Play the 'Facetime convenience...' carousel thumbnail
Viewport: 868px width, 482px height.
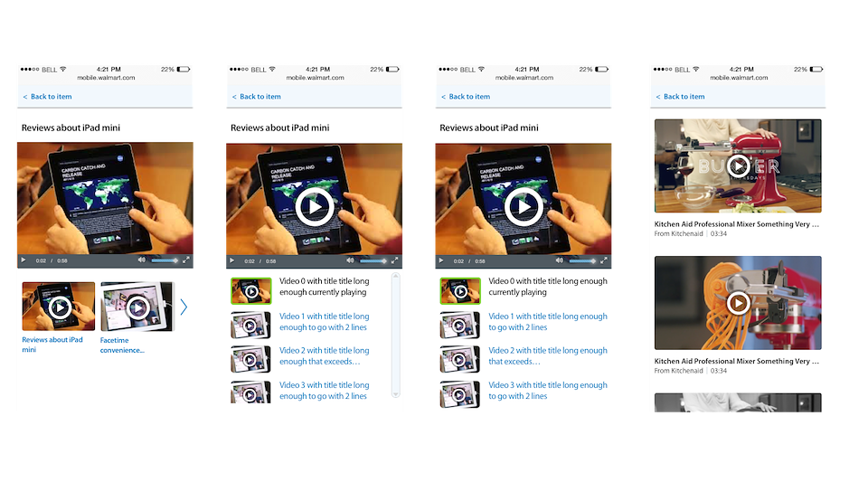[x=137, y=307]
